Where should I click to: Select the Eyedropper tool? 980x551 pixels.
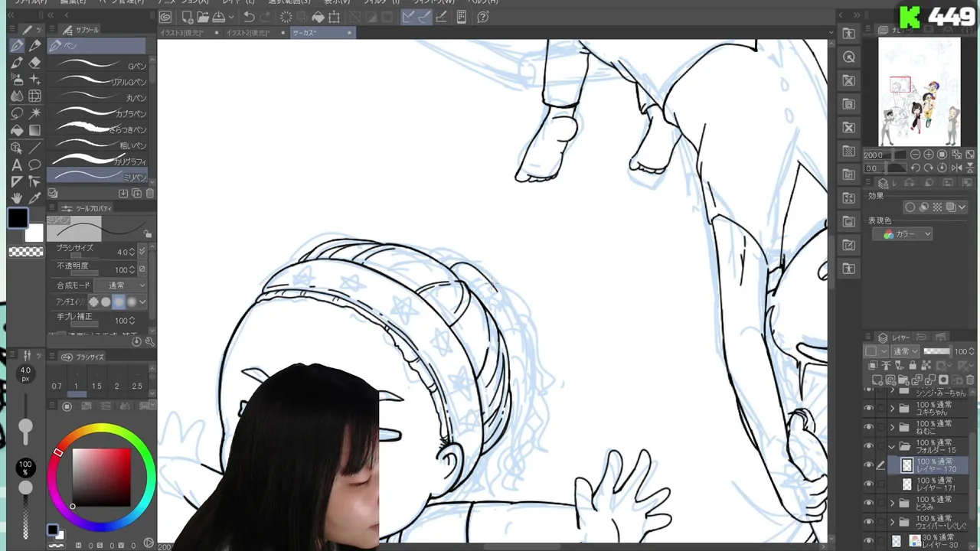(x=34, y=198)
